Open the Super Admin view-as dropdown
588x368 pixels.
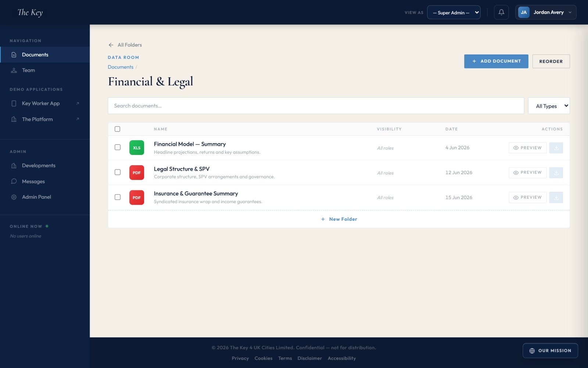pyautogui.click(x=454, y=13)
